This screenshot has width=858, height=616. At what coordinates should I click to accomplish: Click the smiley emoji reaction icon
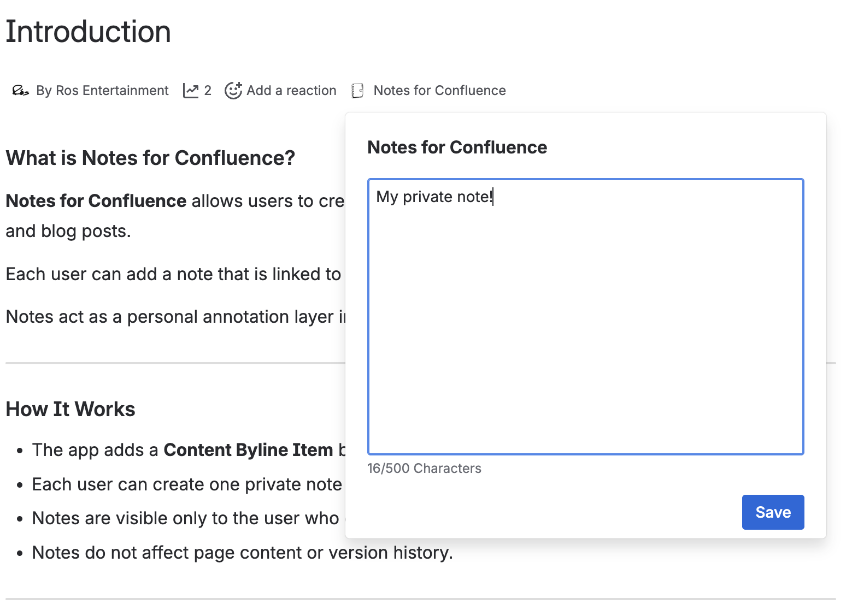point(233,91)
